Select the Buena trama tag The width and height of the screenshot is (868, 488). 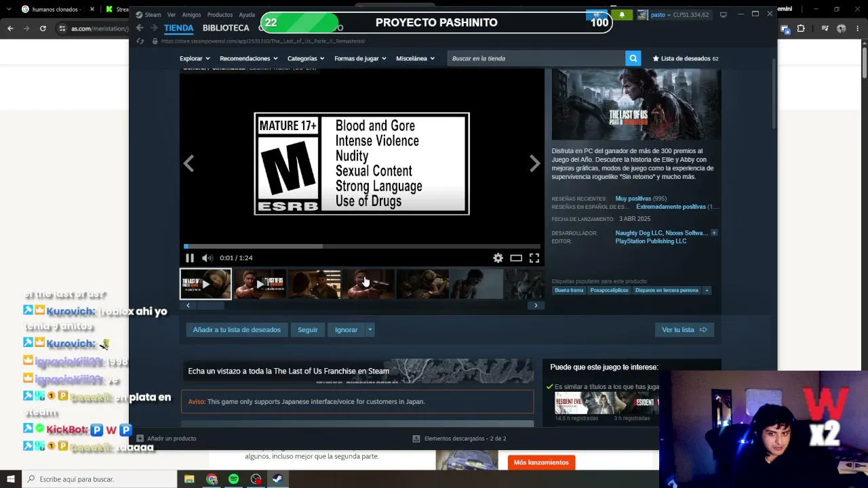[569, 290]
